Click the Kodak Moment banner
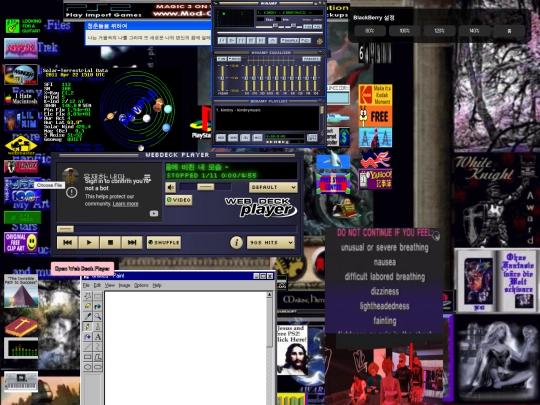 (375, 95)
